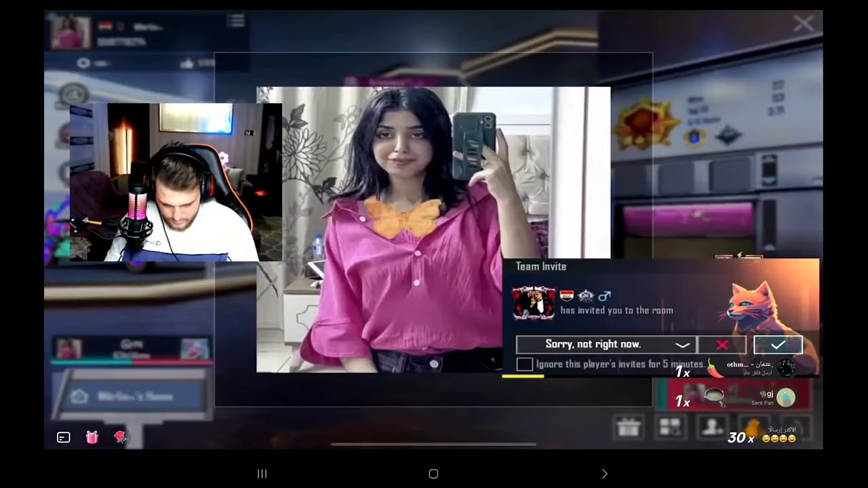Click the inviter's rank badge icon
Image resolution: width=868 pixels, height=488 pixels.
586,296
